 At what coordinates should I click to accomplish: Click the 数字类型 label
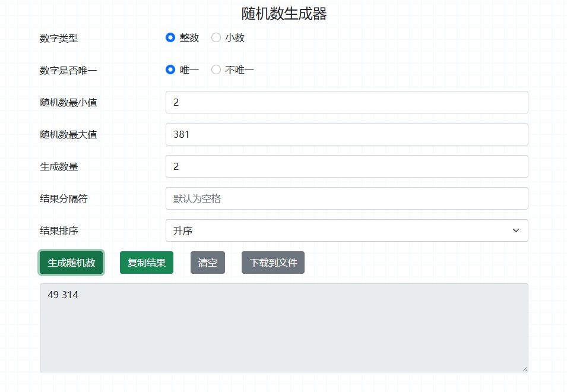(59, 39)
